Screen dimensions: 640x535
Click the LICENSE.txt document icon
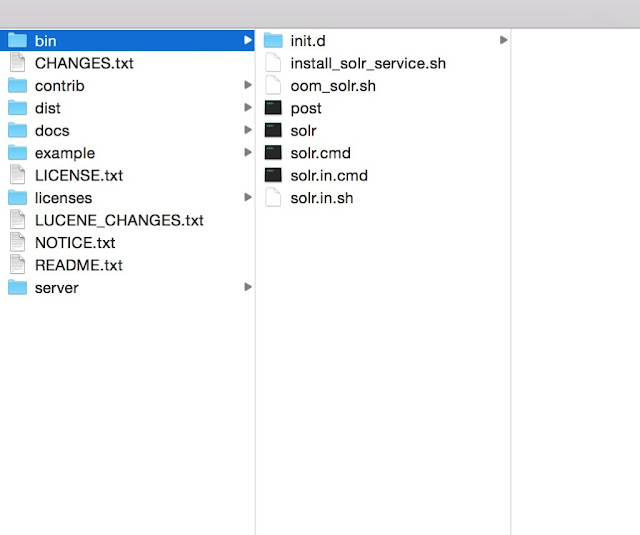[x=17, y=175]
